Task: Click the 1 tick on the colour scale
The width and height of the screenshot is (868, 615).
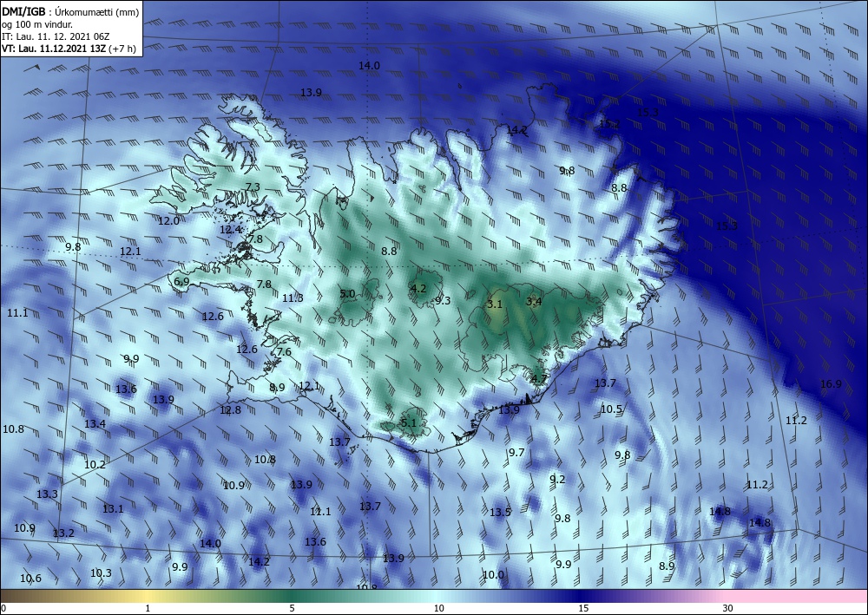Action: (x=148, y=608)
